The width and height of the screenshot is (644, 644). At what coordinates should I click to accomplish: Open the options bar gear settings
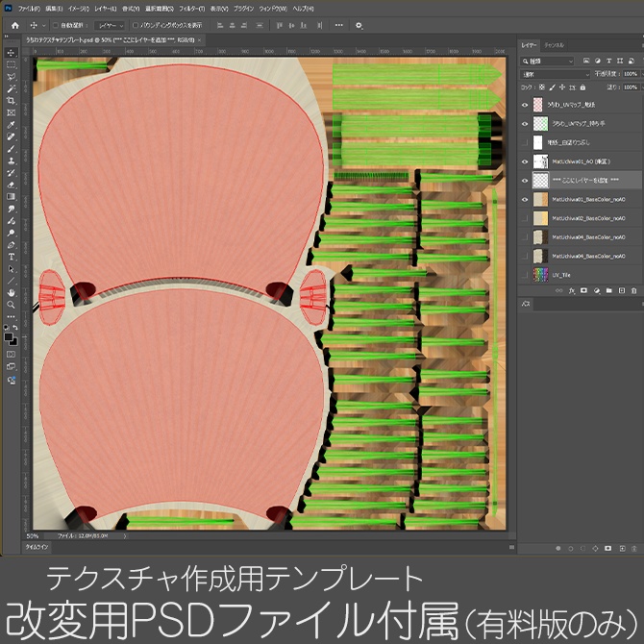pyautogui.click(x=359, y=25)
